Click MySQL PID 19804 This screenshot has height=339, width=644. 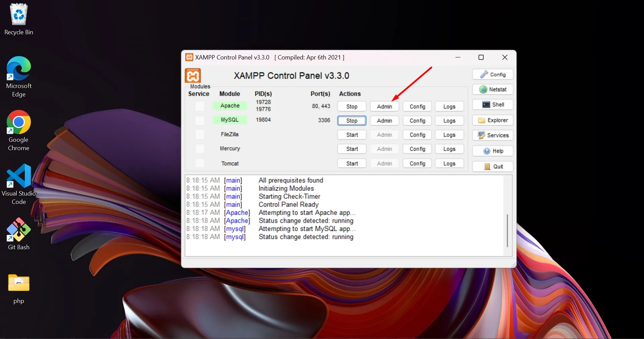pos(263,120)
